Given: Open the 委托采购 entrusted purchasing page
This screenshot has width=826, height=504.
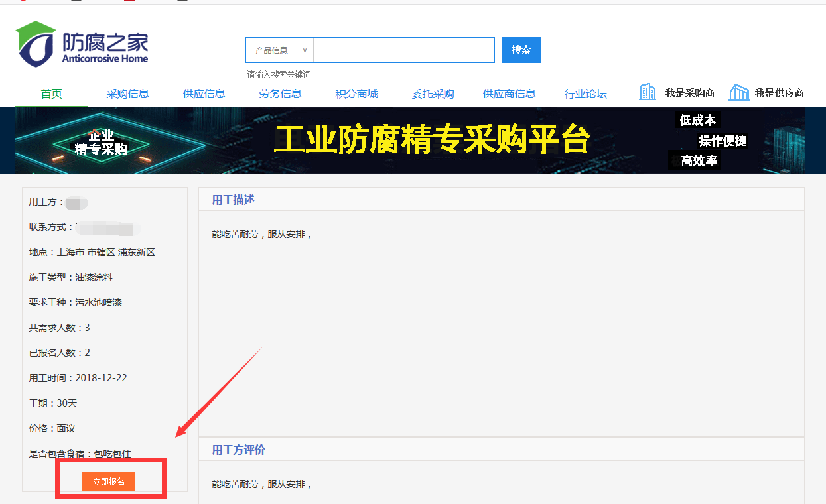Looking at the screenshot, I should (433, 94).
